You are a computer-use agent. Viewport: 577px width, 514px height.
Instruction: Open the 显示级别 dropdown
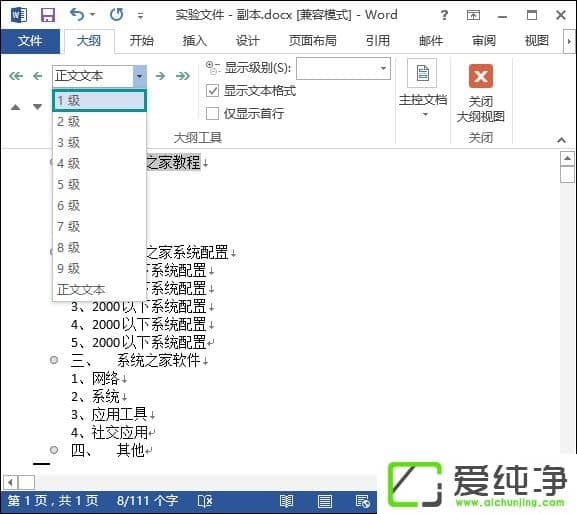343,68
